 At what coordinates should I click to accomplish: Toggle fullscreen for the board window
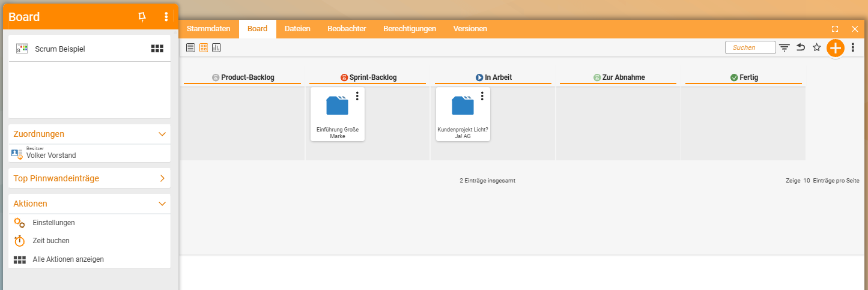835,29
